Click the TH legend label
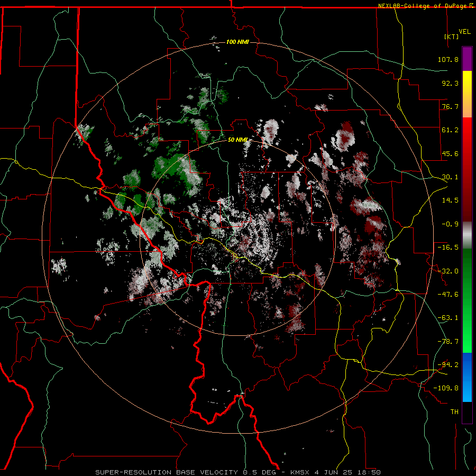Screen dimensions: 476x476 point(454,412)
